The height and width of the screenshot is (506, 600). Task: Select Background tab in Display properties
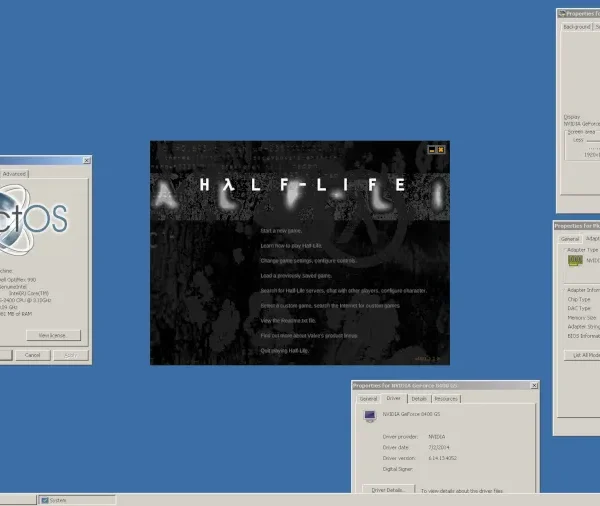click(x=577, y=27)
